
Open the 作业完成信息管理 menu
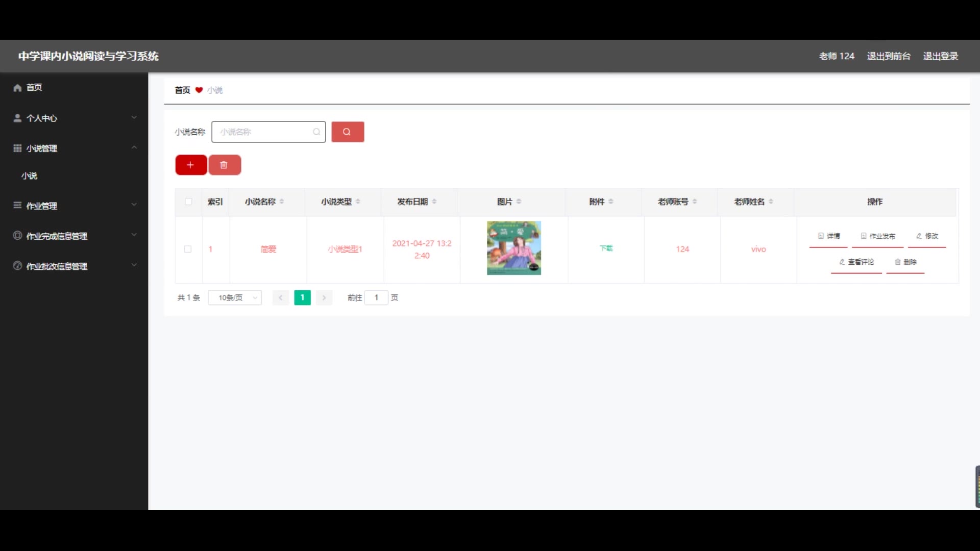point(74,236)
